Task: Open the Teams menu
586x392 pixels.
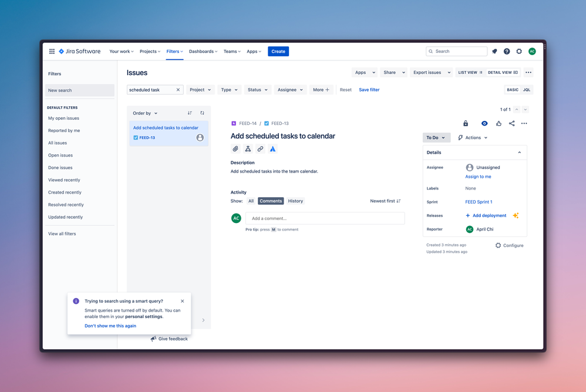Action: click(x=232, y=52)
